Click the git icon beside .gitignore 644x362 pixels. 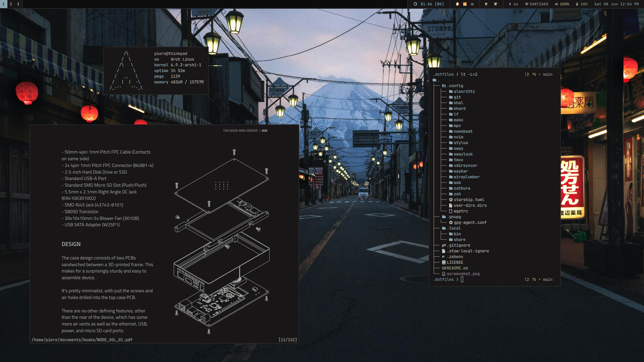coord(444,245)
